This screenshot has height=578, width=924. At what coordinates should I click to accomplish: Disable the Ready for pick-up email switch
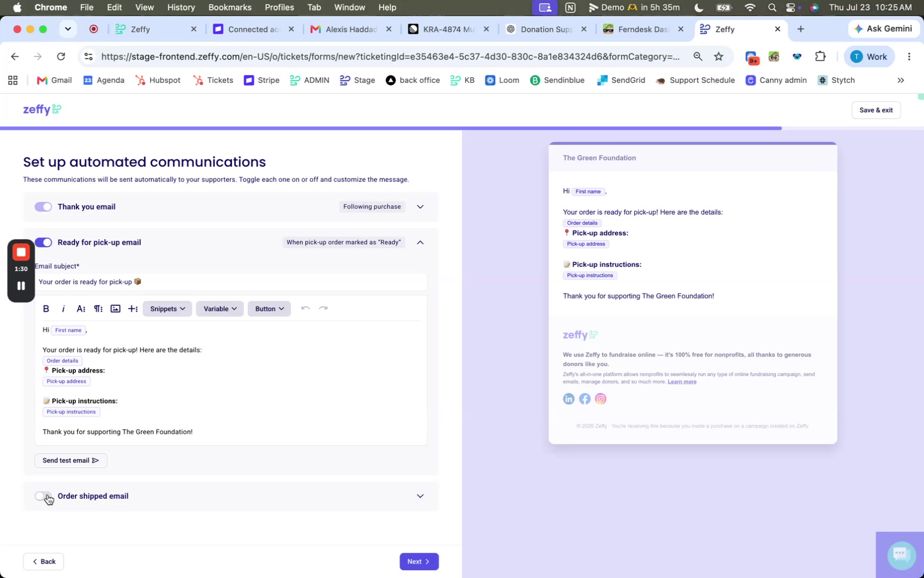(43, 242)
